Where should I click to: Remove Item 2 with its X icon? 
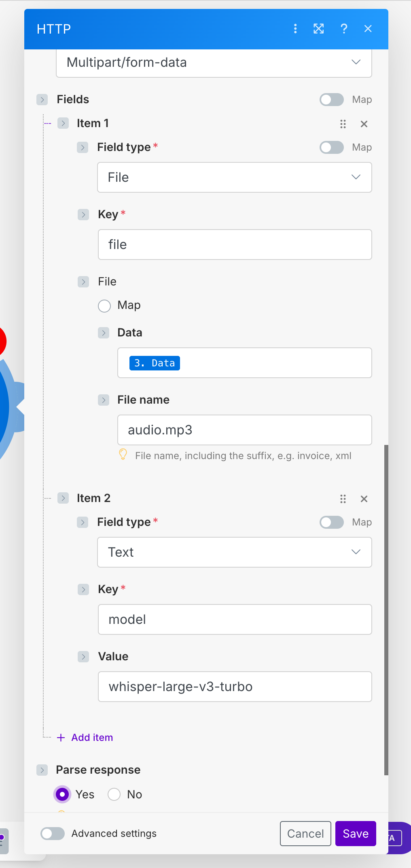364,499
